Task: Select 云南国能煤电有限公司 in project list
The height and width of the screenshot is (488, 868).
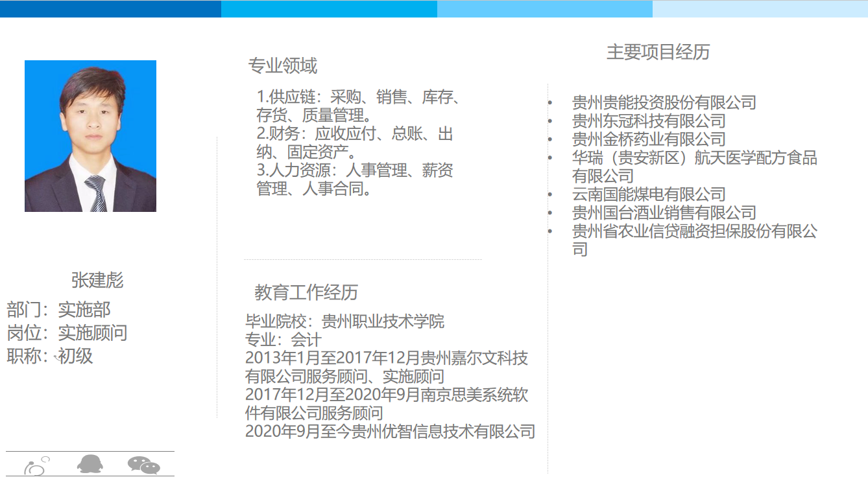Action: [648, 194]
